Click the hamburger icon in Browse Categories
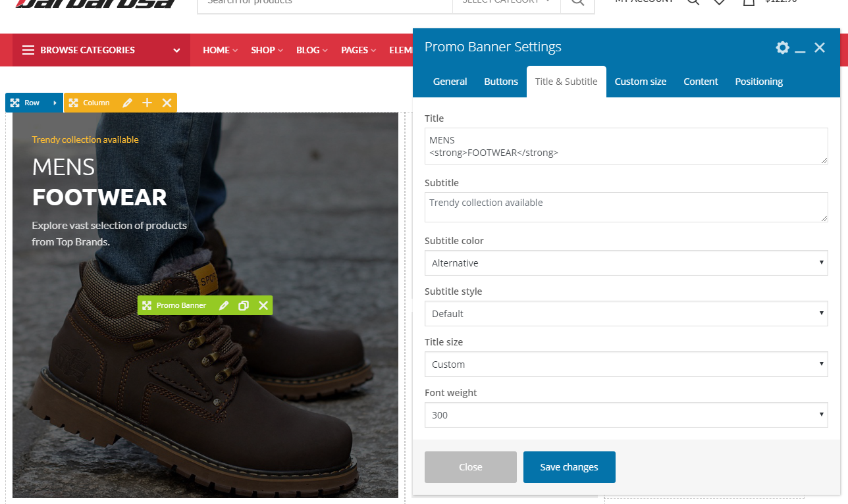The width and height of the screenshot is (848, 504). (28, 50)
